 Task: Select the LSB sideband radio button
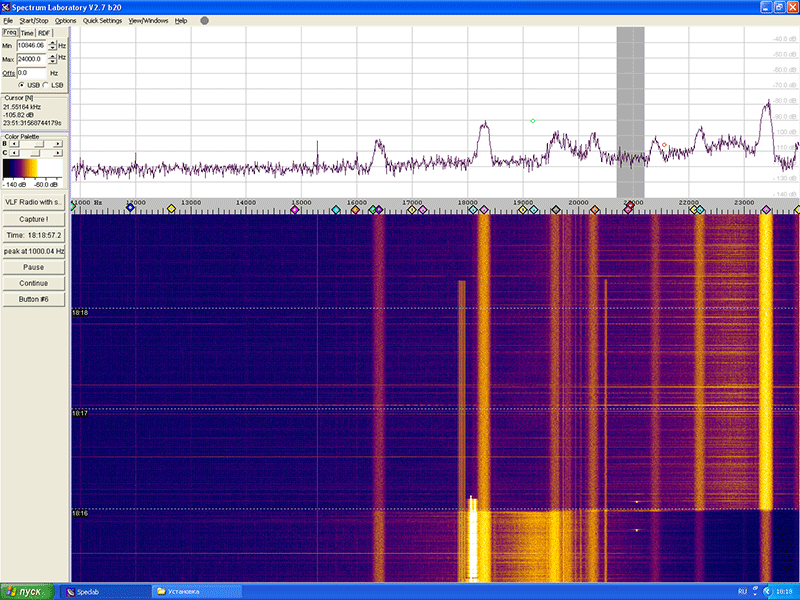46,85
